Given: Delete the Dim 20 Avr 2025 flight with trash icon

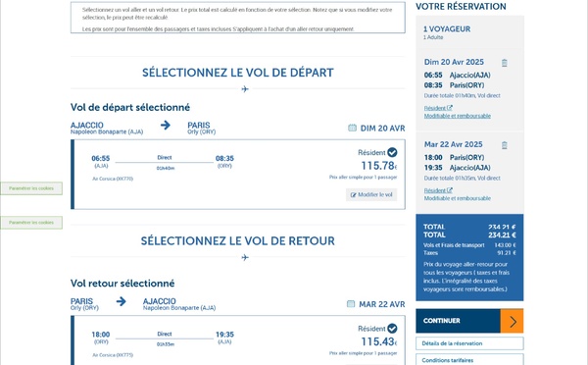Looking at the screenshot, I should (505, 63).
